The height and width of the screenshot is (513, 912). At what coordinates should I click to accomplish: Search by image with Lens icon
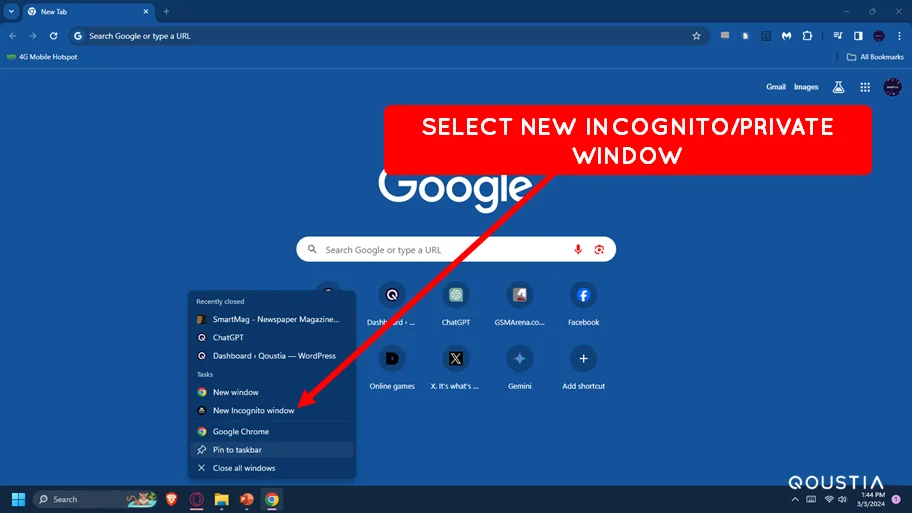pos(599,250)
